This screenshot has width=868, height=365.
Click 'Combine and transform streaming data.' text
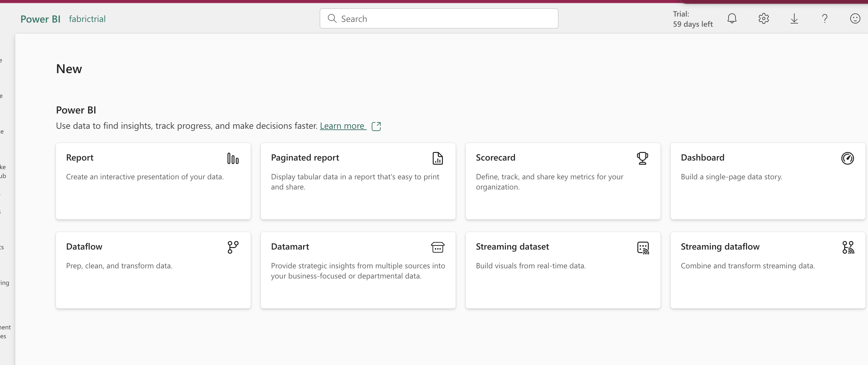click(747, 266)
